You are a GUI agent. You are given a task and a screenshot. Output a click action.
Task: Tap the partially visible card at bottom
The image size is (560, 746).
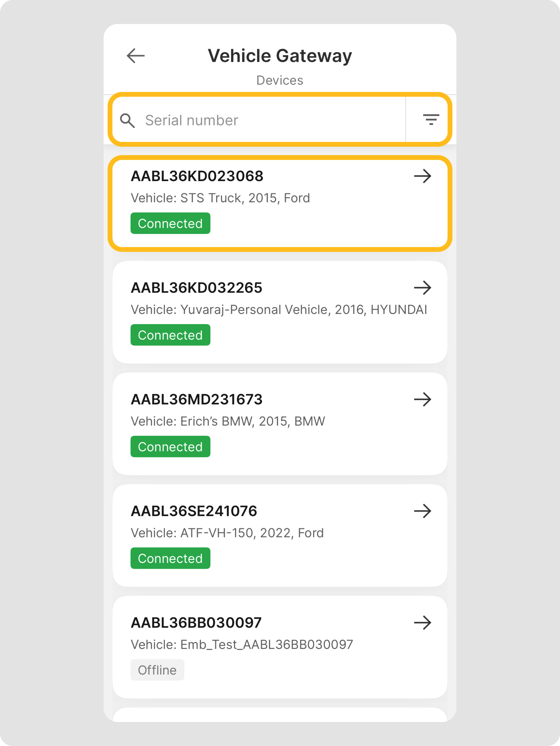280,715
